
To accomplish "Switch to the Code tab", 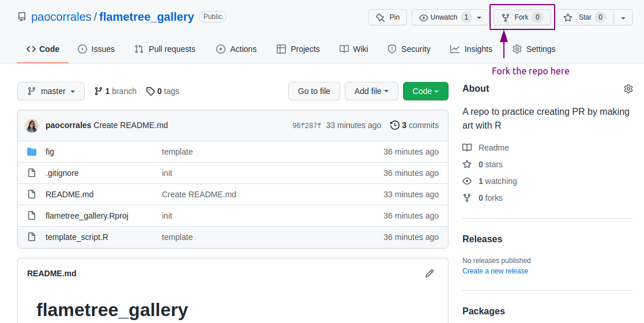I will click(x=43, y=49).
